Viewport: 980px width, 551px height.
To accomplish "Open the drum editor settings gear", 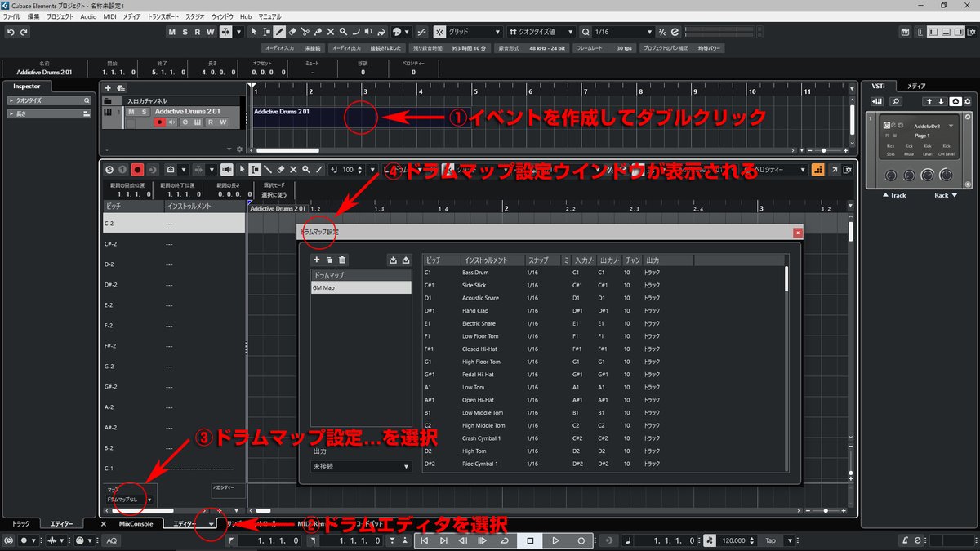I will click(x=849, y=170).
